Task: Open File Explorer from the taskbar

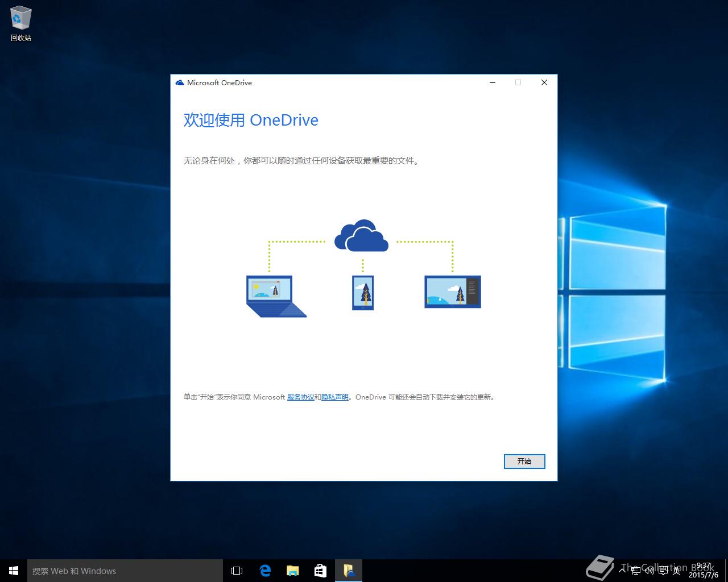Action: pyautogui.click(x=293, y=571)
